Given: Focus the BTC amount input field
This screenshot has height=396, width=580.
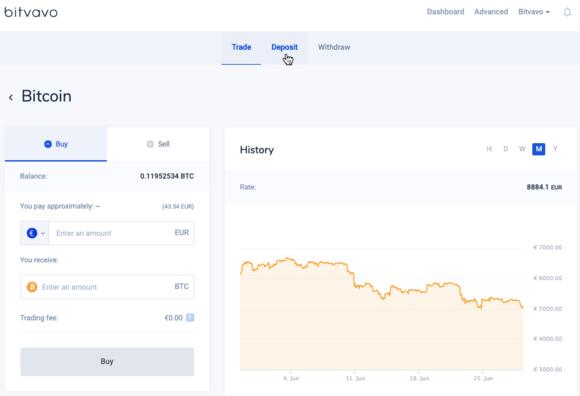Looking at the screenshot, I should [107, 287].
